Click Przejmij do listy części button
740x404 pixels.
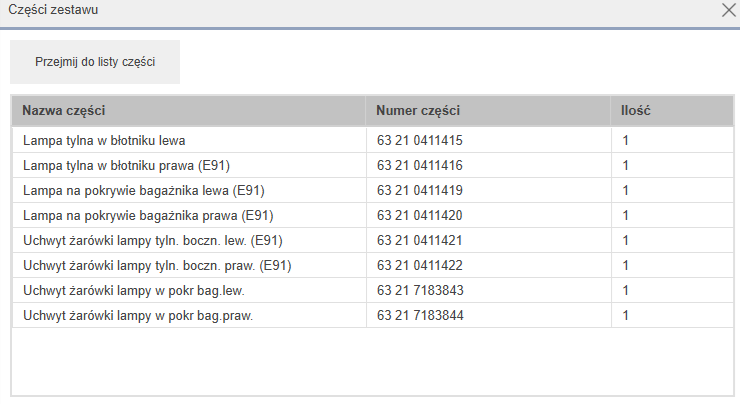95,62
